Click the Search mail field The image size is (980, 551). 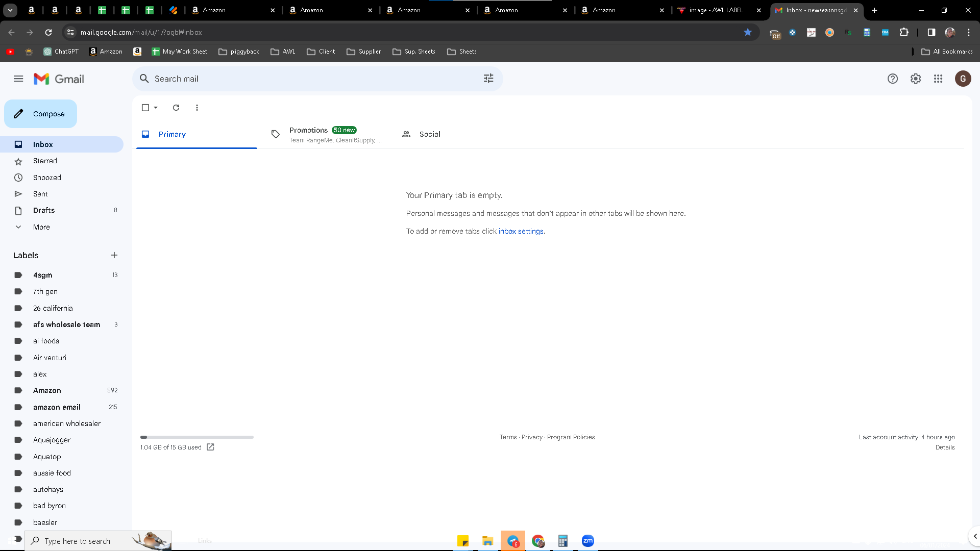317,79
